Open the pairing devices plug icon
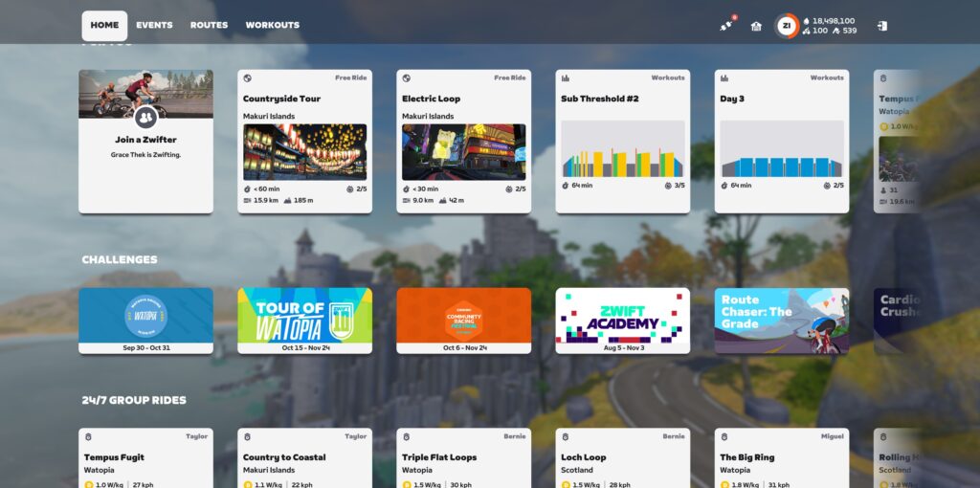The height and width of the screenshot is (488, 980). click(x=726, y=26)
